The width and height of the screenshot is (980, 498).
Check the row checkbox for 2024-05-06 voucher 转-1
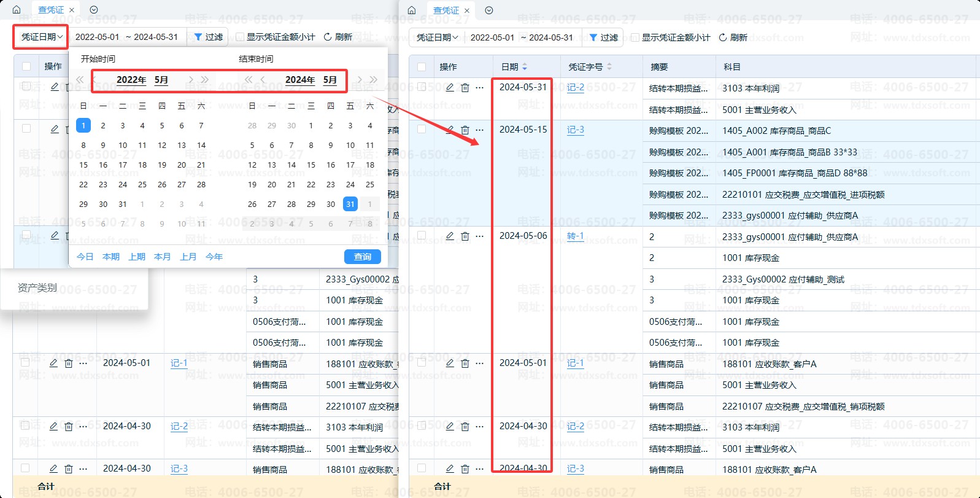coord(422,235)
